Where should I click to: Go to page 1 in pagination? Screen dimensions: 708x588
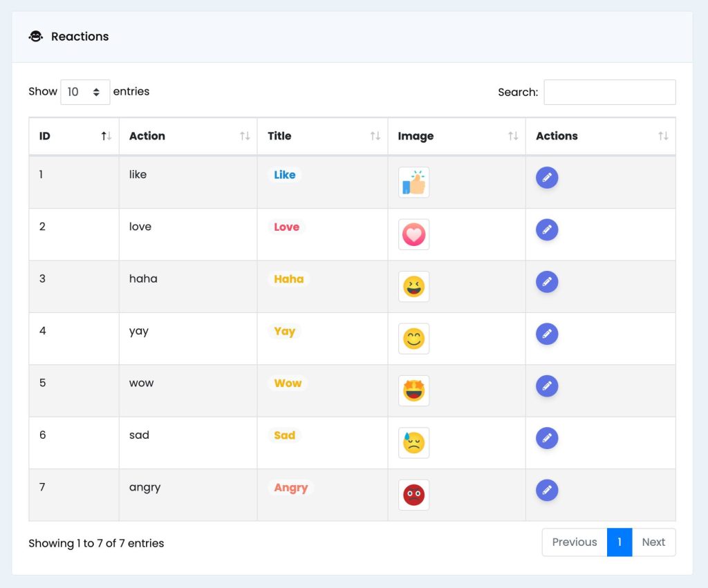click(619, 542)
